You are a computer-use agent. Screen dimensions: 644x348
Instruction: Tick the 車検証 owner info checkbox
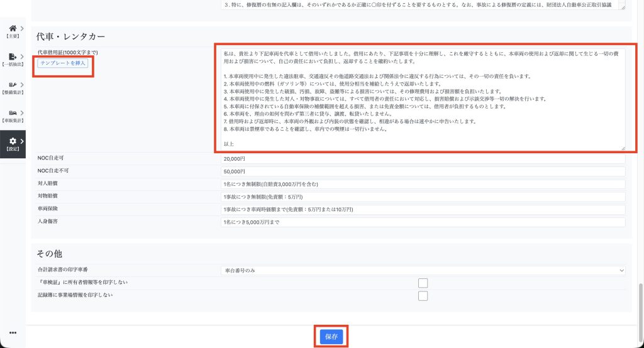(x=423, y=283)
